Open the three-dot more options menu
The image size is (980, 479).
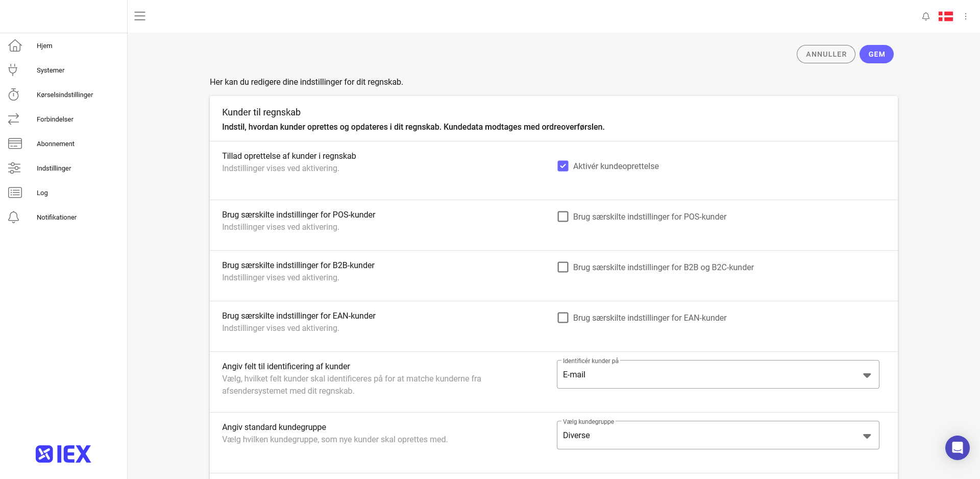tap(965, 16)
